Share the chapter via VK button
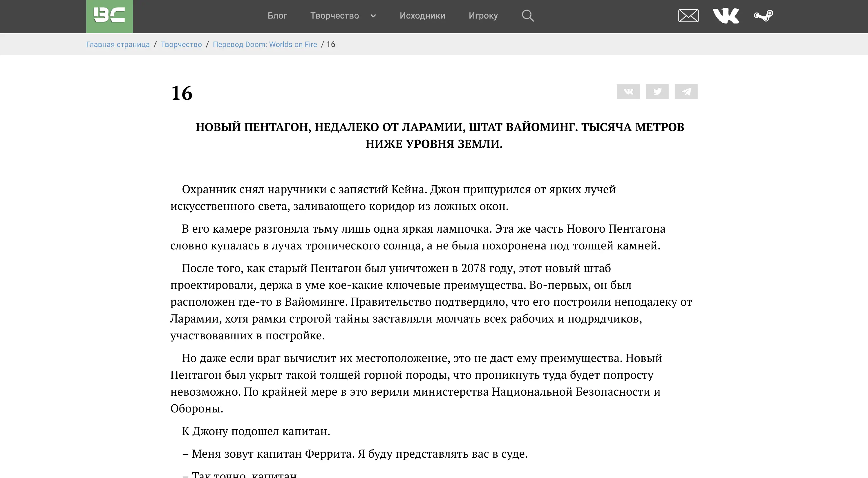Viewport: 868px width, 478px height. [628, 92]
